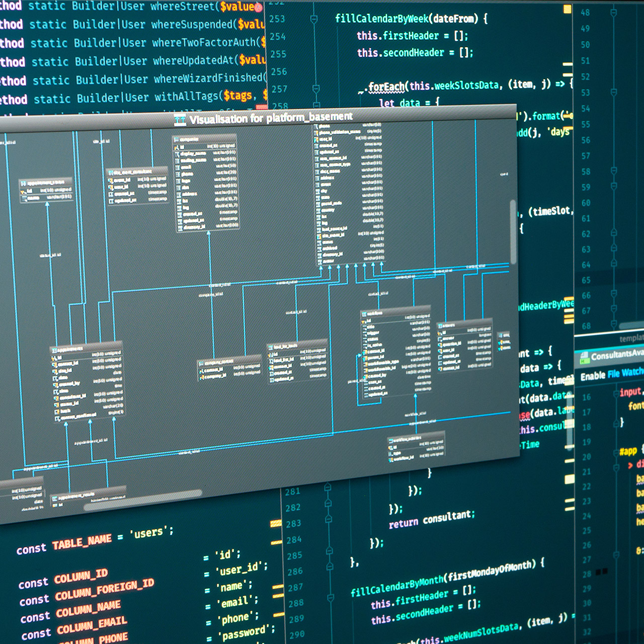Click the red error icon beside whereStreet

[258, 8]
